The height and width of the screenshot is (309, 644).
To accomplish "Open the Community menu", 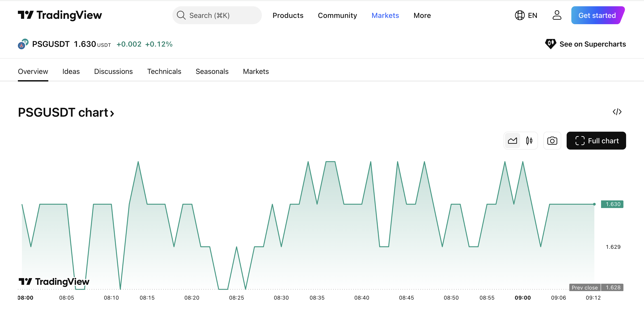I will coord(337,15).
